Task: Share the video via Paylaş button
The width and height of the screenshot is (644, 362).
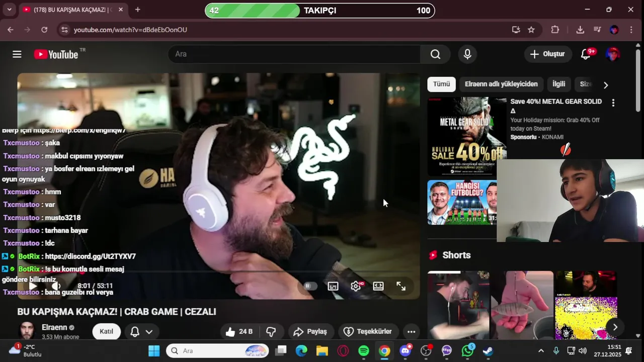Action: (310, 331)
